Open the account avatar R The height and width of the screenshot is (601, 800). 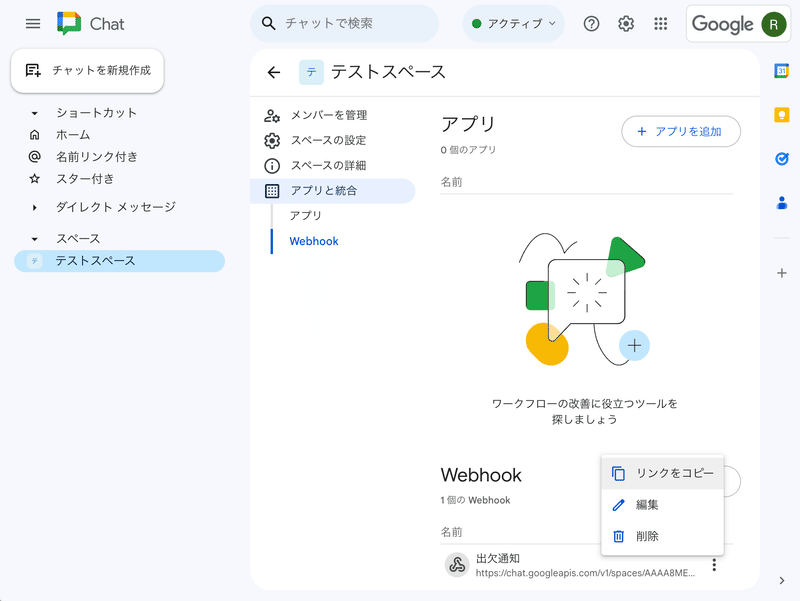773,24
